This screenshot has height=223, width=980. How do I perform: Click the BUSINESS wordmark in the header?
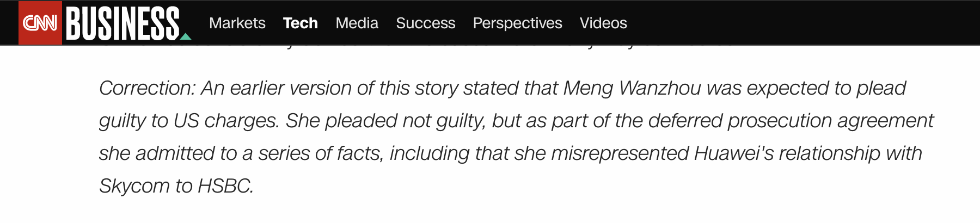point(122,23)
